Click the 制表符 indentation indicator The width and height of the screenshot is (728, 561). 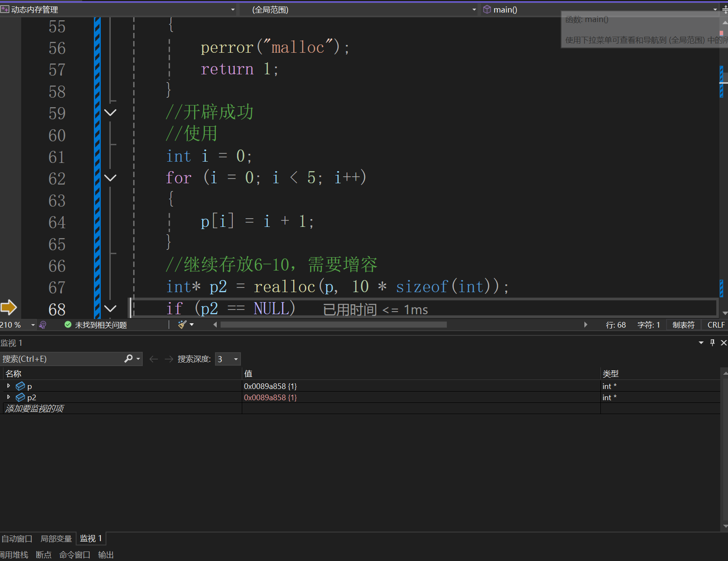pos(683,325)
